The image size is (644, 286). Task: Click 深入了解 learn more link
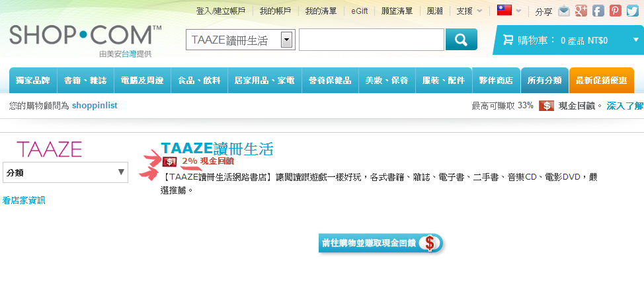(x=625, y=106)
